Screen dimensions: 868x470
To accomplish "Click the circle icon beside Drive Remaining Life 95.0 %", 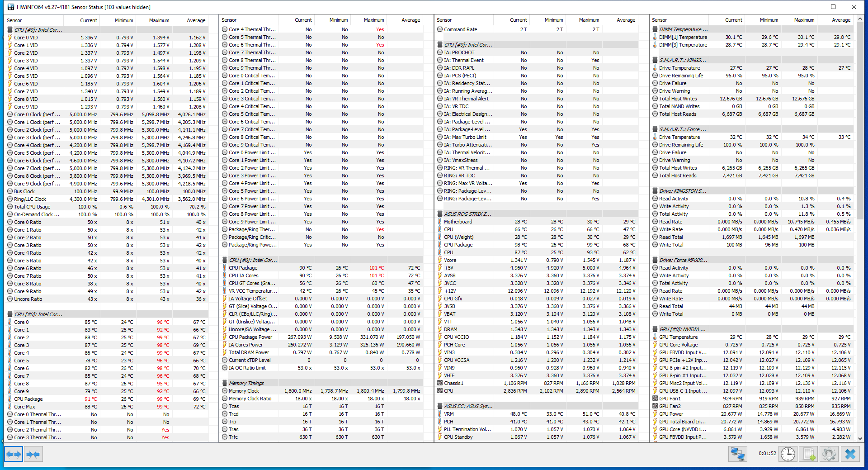I will point(655,76).
